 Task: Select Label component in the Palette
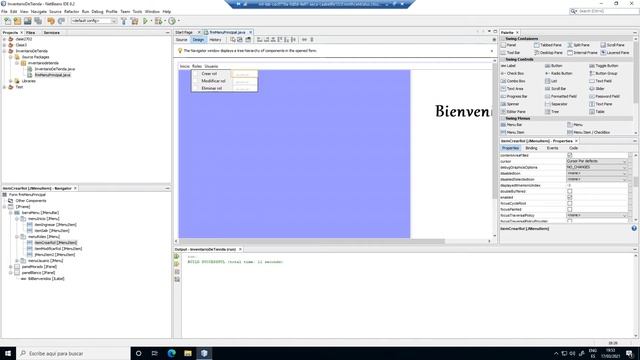point(509,66)
